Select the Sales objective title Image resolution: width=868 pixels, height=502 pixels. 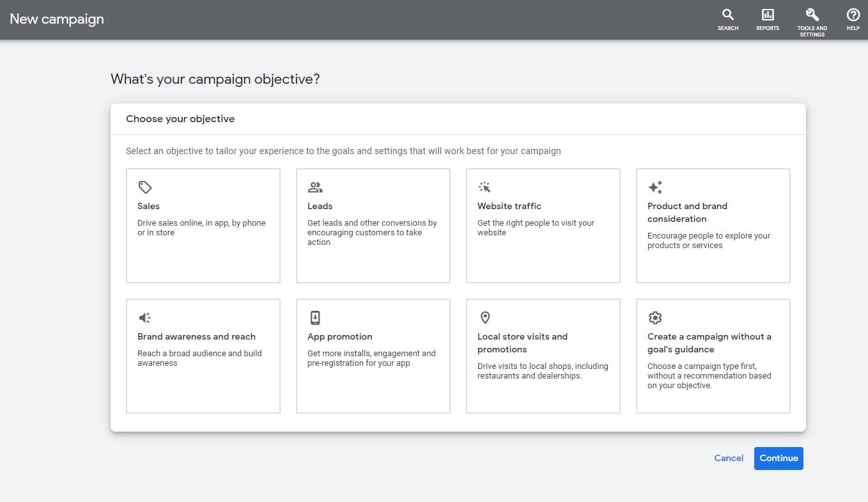(x=148, y=206)
